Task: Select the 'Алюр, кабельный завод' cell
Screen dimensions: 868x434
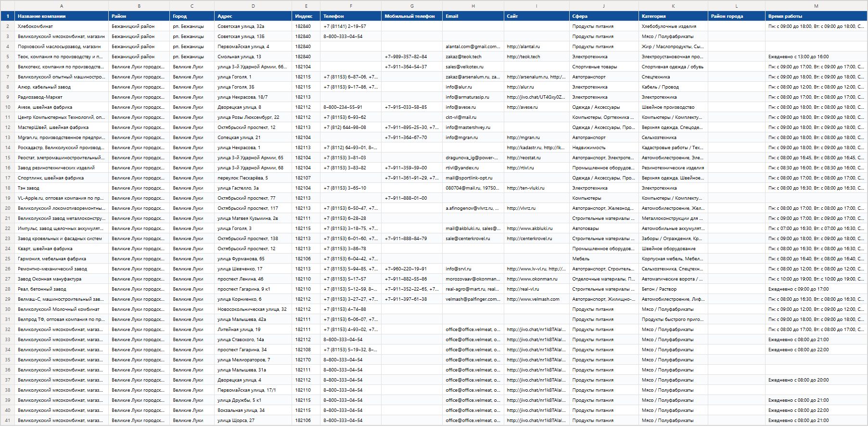Action: click(62, 87)
